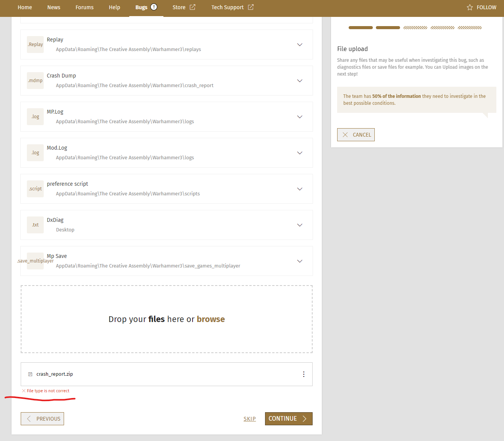Expand the Mod.Log section
This screenshot has width=504, height=441.
[300, 153]
